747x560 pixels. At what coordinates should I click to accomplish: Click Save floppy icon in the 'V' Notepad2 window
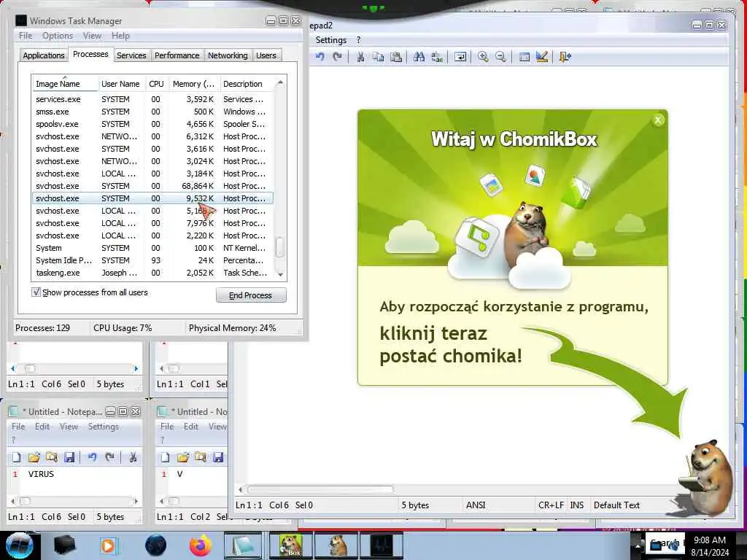pos(218,458)
